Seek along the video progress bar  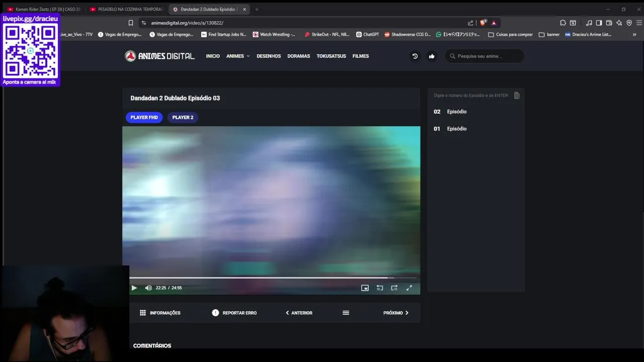[273, 278]
